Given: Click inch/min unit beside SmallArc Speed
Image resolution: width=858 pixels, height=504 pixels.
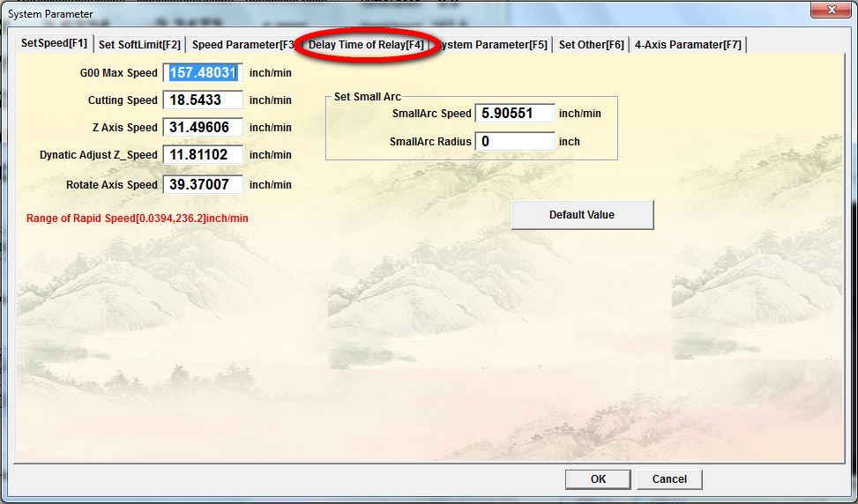Looking at the screenshot, I should click(x=580, y=114).
